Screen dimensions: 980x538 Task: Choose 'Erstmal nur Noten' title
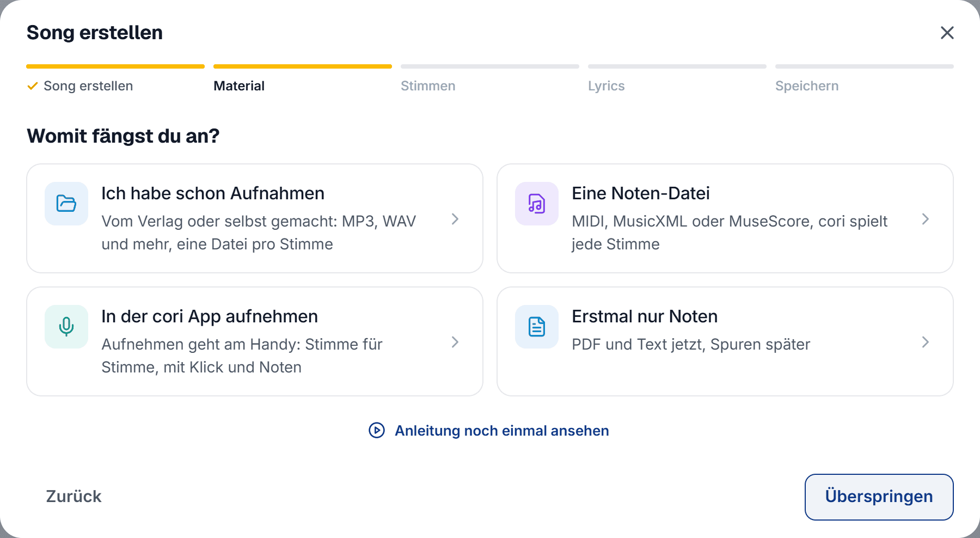tap(645, 316)
